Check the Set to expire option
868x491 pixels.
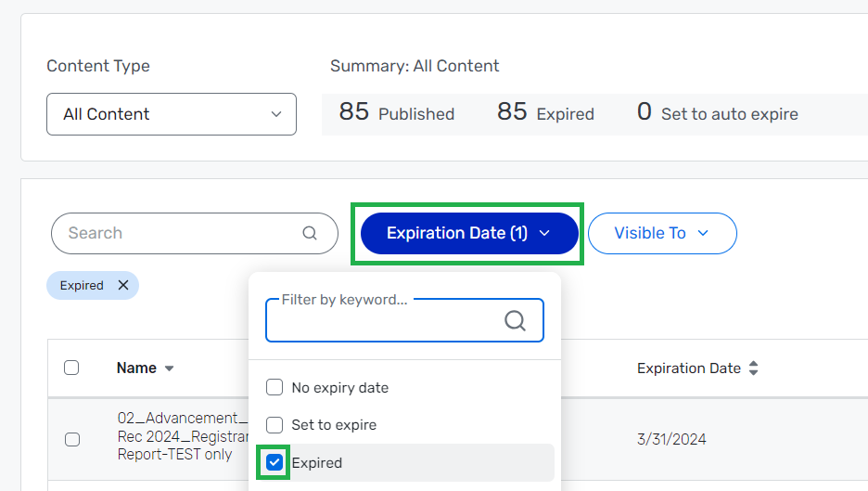click(274, 425)
